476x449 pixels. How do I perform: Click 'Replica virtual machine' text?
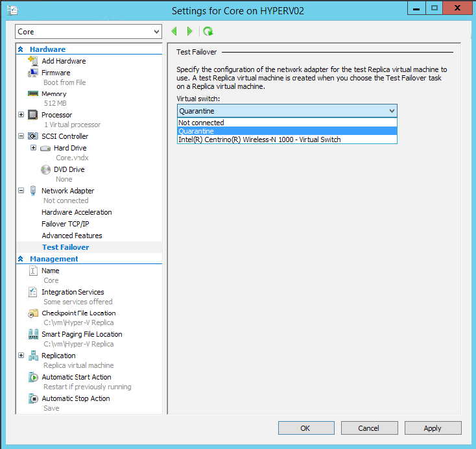click(78, 365)
